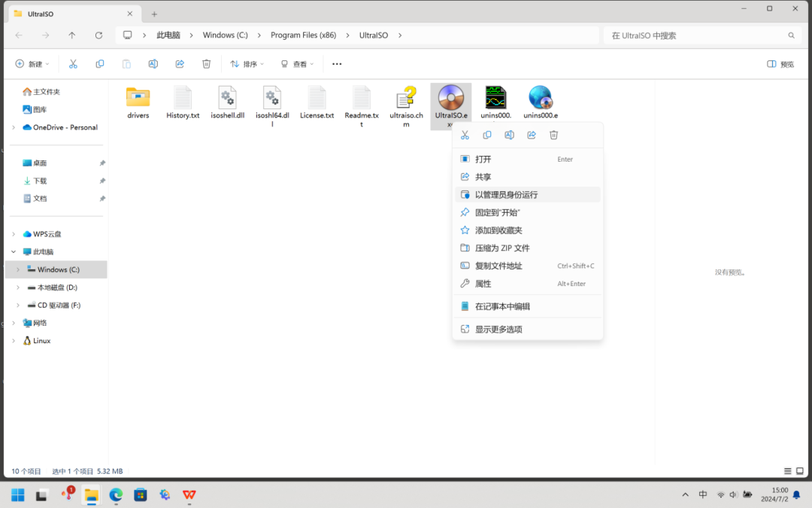
Task: Refresh the current folder view
Action: (98, 35)
